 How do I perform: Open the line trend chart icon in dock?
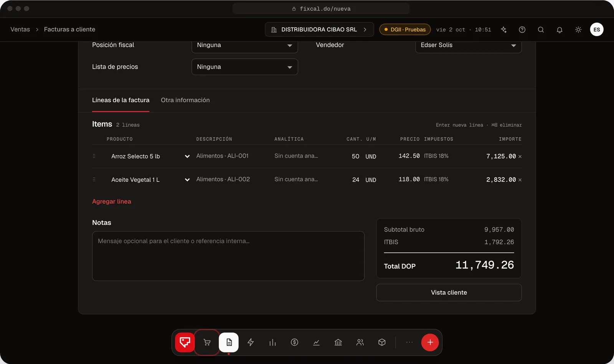[x=316, y=342]
